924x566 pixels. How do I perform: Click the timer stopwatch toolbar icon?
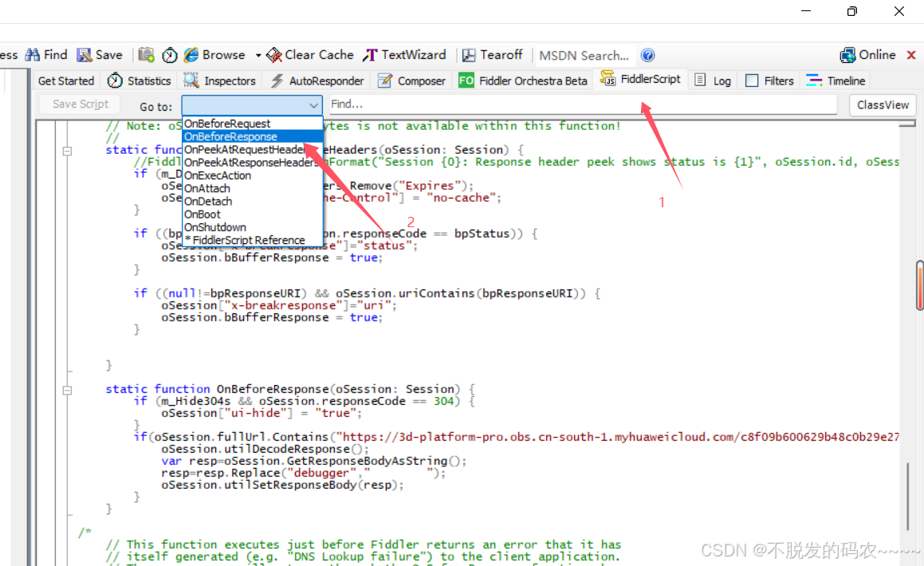point(170,55)
